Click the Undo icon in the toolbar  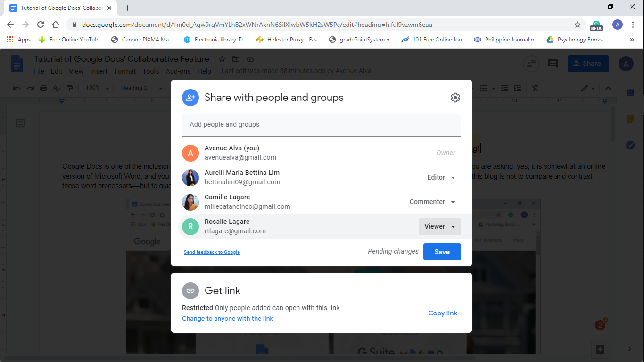click(17, 88)
